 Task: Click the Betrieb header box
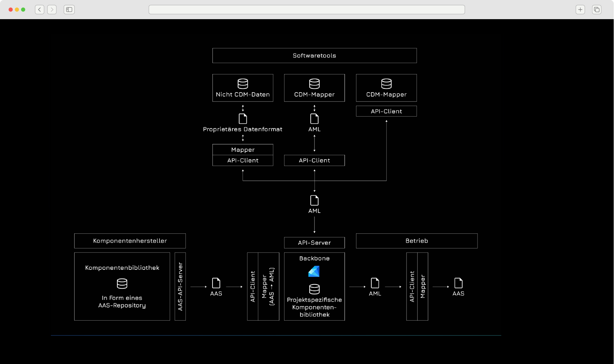416,241
